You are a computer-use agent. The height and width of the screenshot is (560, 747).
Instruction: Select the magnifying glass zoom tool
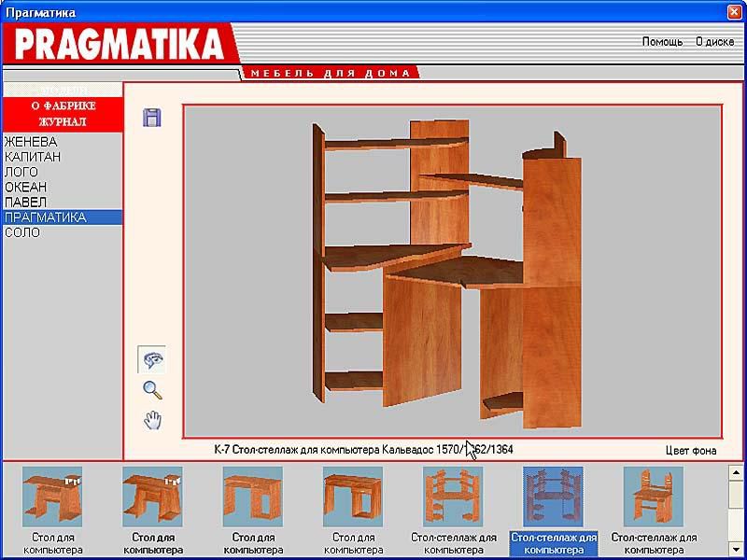[x=152, y=390]
